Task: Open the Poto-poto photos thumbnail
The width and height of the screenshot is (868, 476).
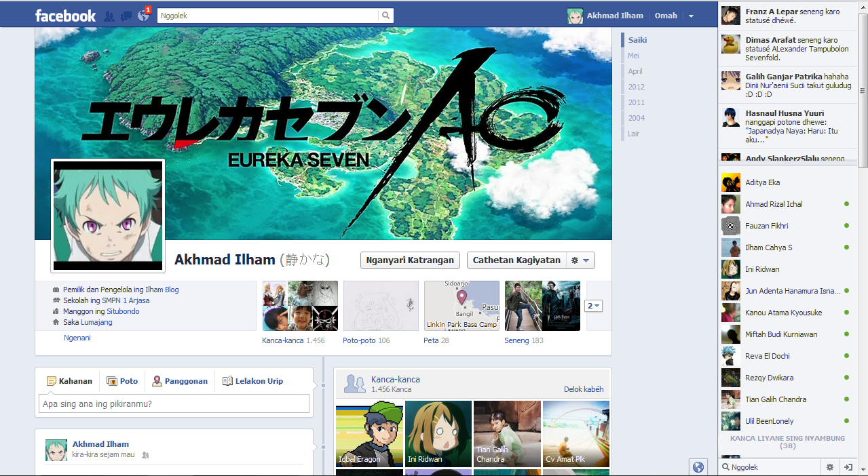Action: click(381, 306)
